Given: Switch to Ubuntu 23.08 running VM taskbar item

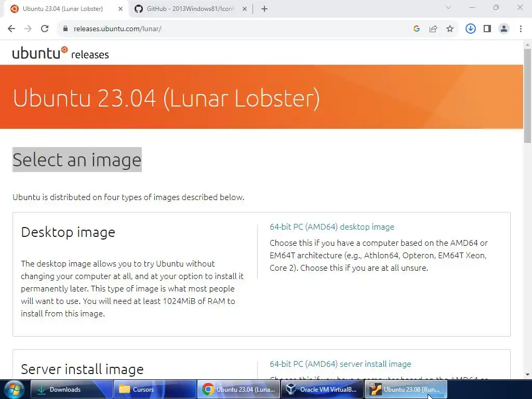Looking at the screenshot, I should (x=406, y=390).
